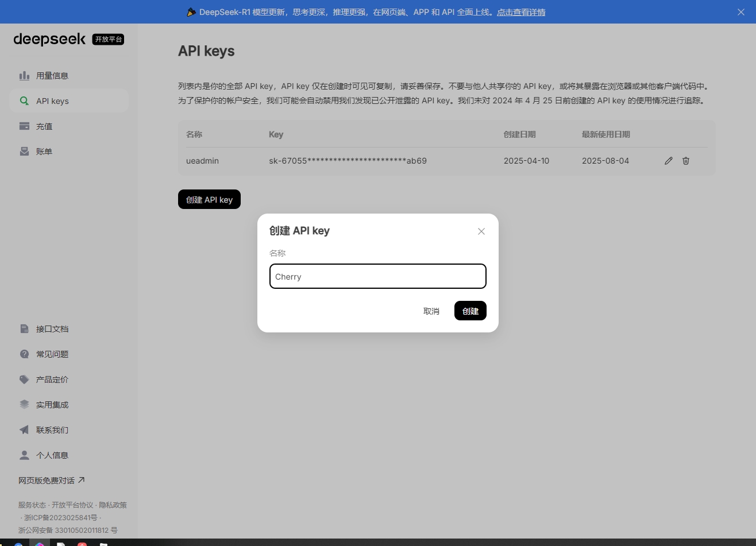Open the 网页版免费对话 external link
This screenshot has height=546, width=756.
[x=52, y=481]
